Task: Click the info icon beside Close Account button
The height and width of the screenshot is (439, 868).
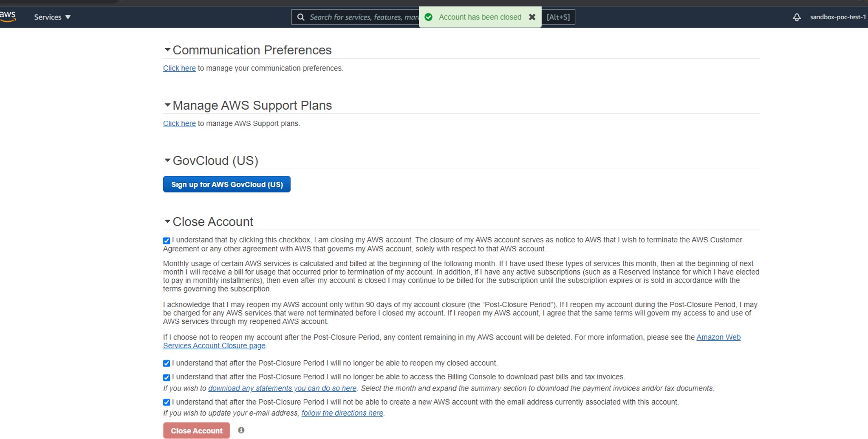Action: (x=241, y=430)
